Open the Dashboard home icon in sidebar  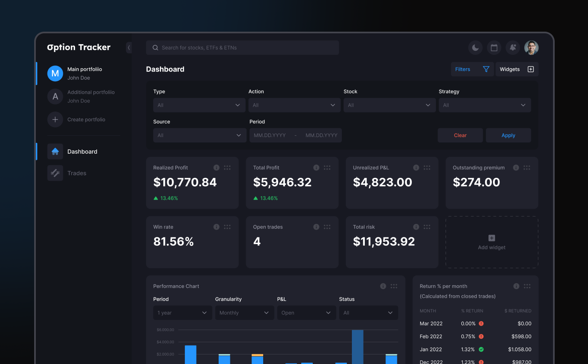click(x=55, y=151)
